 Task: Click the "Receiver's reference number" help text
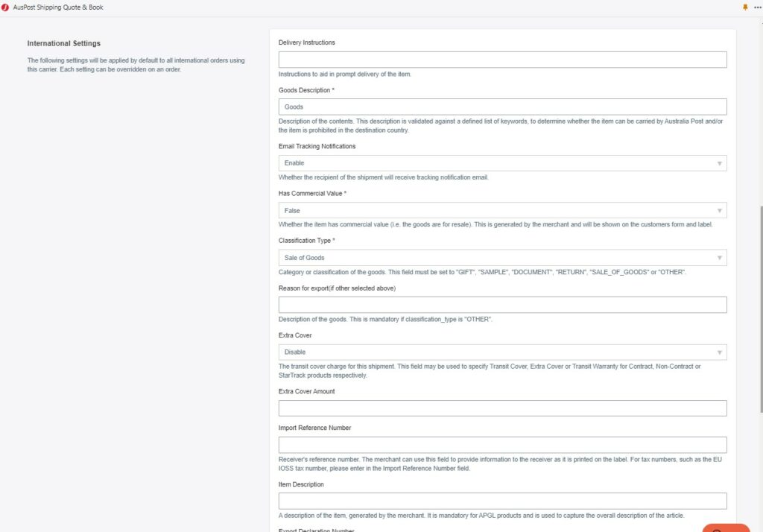(500, 464)
